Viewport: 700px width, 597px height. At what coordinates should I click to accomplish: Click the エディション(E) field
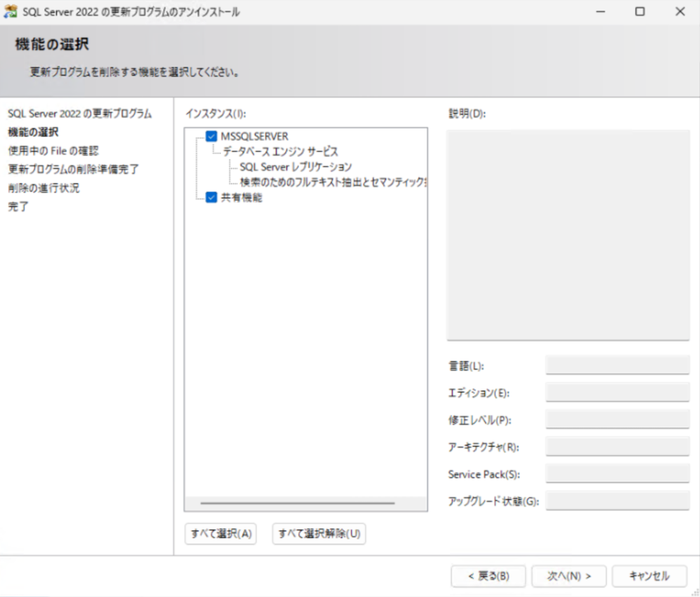point(617,392)
